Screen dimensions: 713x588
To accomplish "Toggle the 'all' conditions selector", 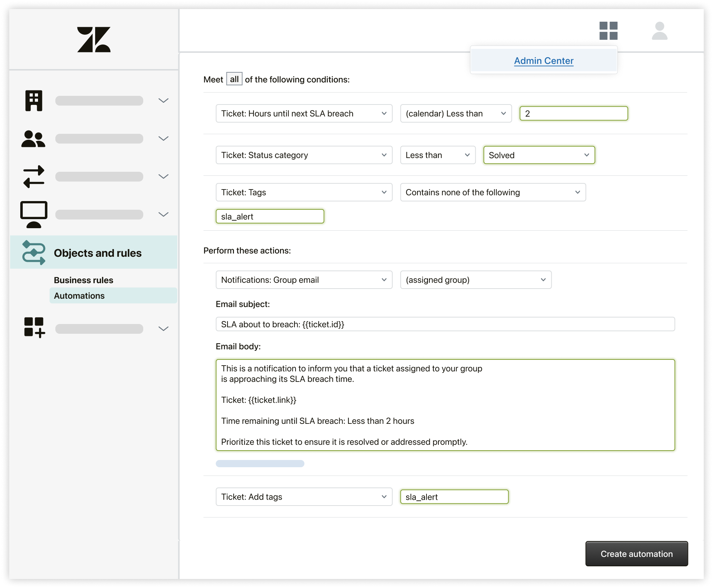I will tap(234, 78).
